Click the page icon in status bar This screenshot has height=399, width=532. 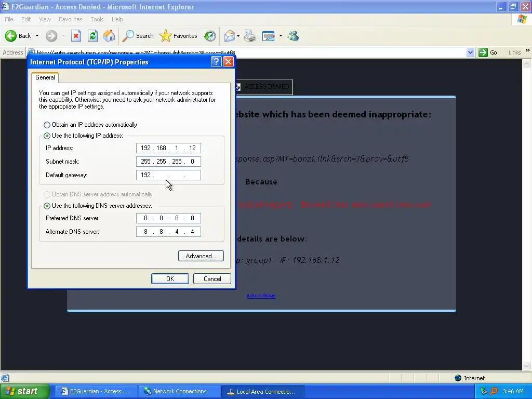[5, 378]
